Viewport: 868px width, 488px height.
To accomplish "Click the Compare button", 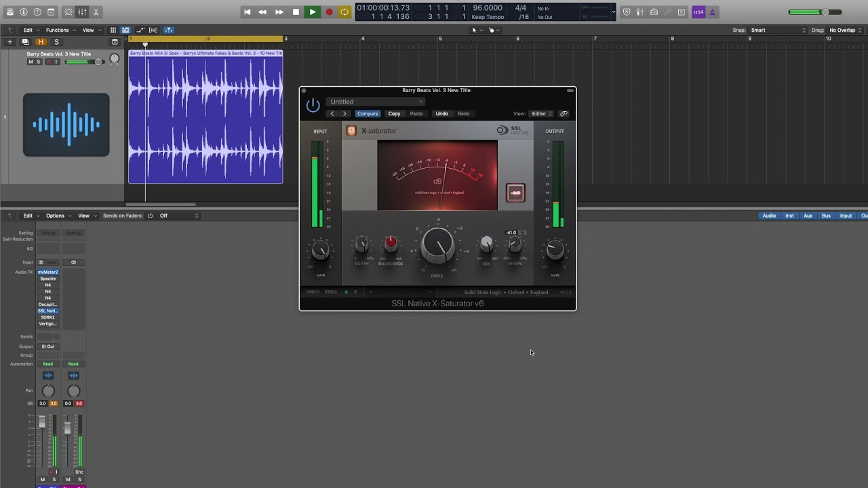I will tap(368, 114).
